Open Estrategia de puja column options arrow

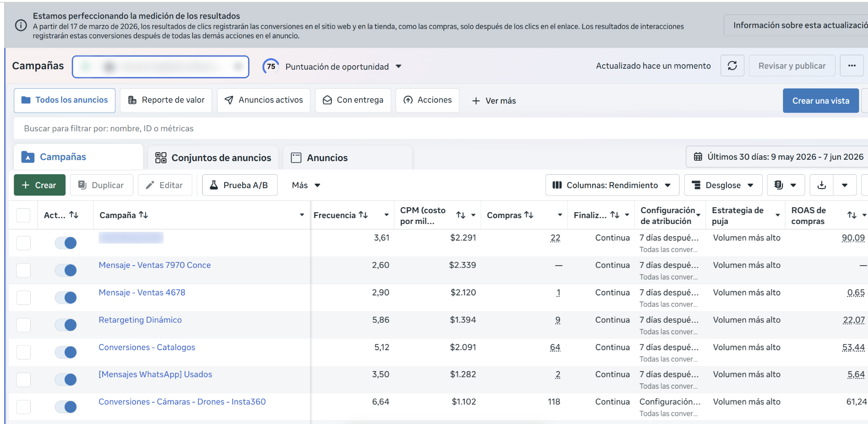pyautogui.click(x=778, y=215)
